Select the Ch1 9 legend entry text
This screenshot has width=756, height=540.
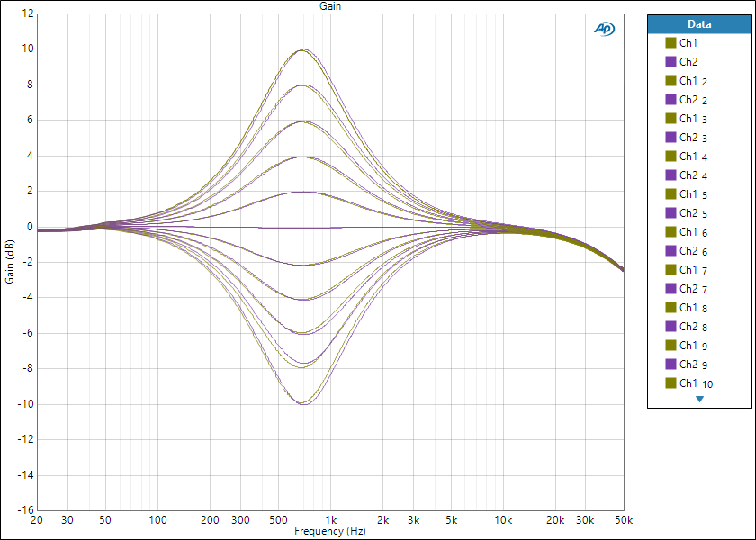[693, 346]
